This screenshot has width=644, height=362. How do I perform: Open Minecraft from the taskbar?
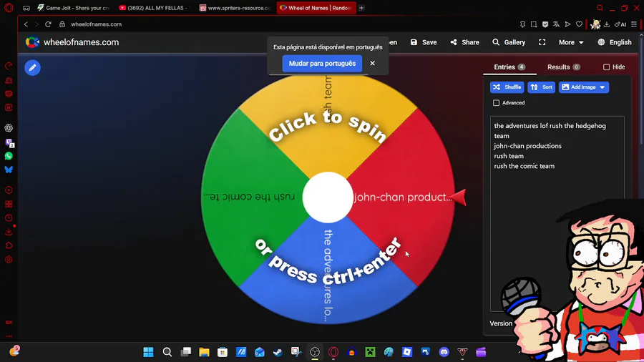click(x=370, y=352)
